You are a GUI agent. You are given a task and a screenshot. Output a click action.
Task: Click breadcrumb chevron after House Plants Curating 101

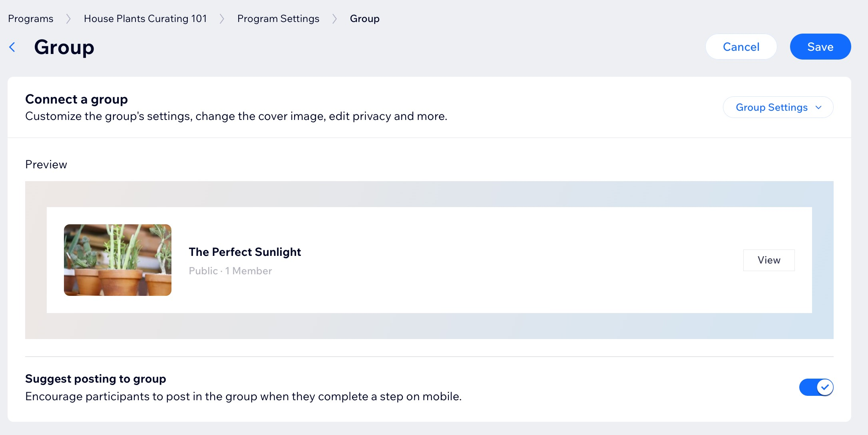(x=222, y=19)
